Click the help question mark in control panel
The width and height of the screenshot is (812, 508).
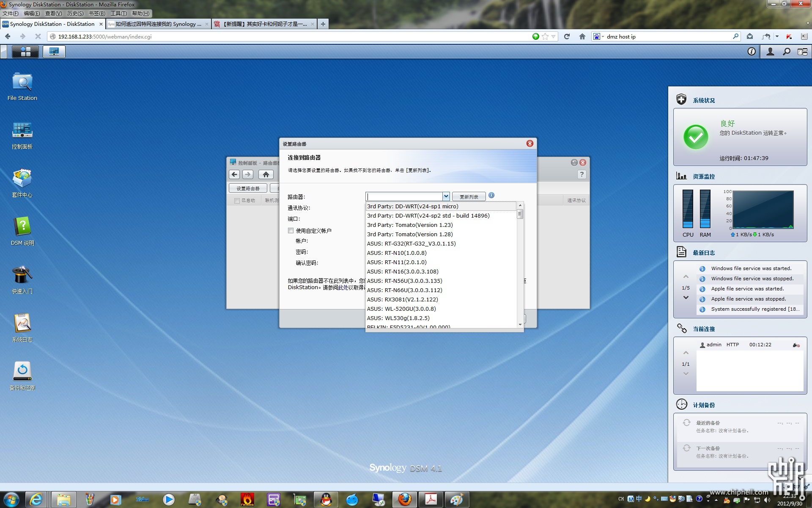582,174
